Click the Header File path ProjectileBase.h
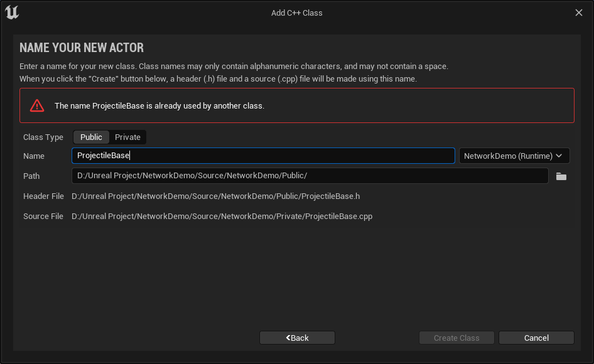Screen dimensions: 594x364 215,196
